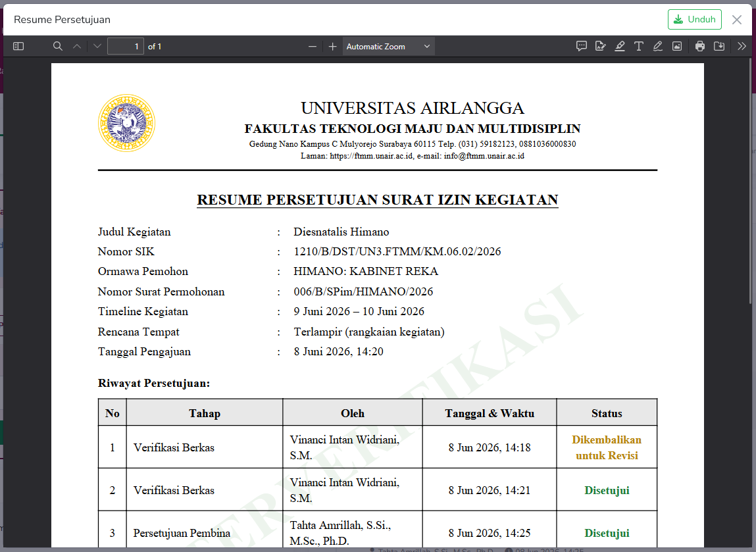Click the Universitas Airlangga logo

click(126, 123)
